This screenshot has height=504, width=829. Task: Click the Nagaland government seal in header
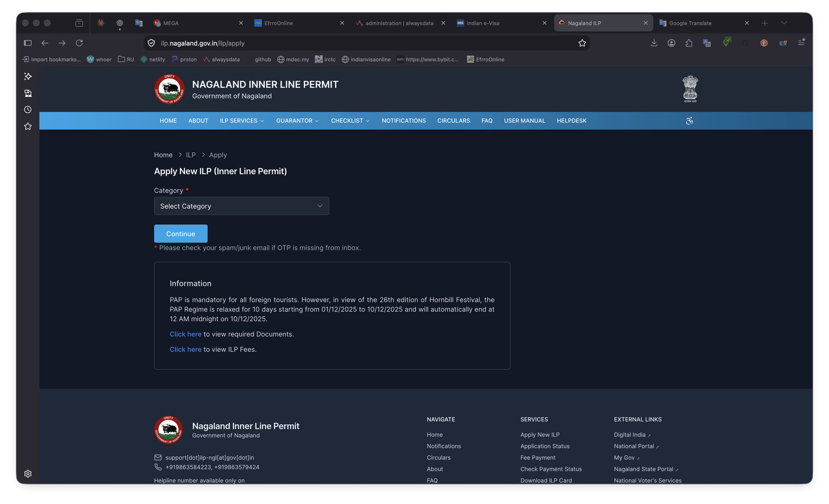coord(169,89)
